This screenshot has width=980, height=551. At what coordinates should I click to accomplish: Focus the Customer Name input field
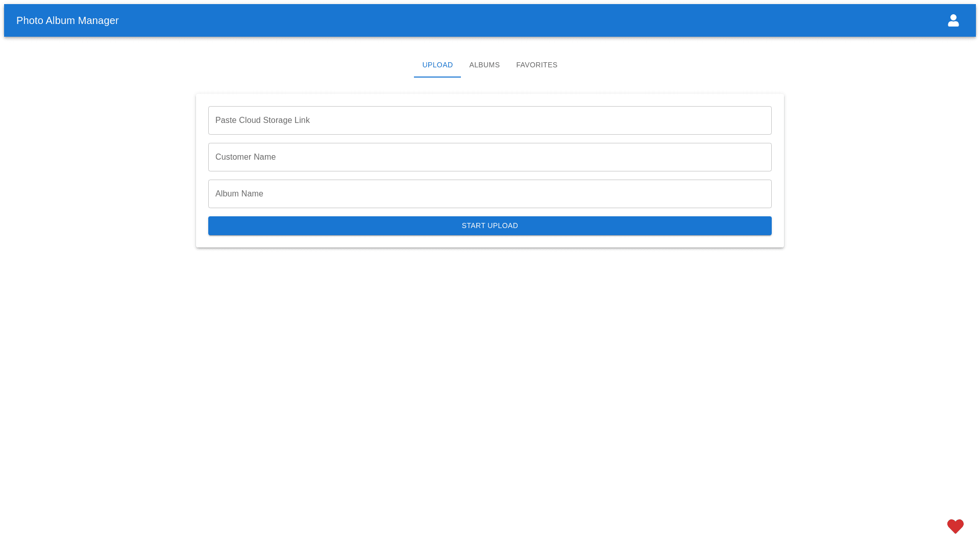coord(489,157)
